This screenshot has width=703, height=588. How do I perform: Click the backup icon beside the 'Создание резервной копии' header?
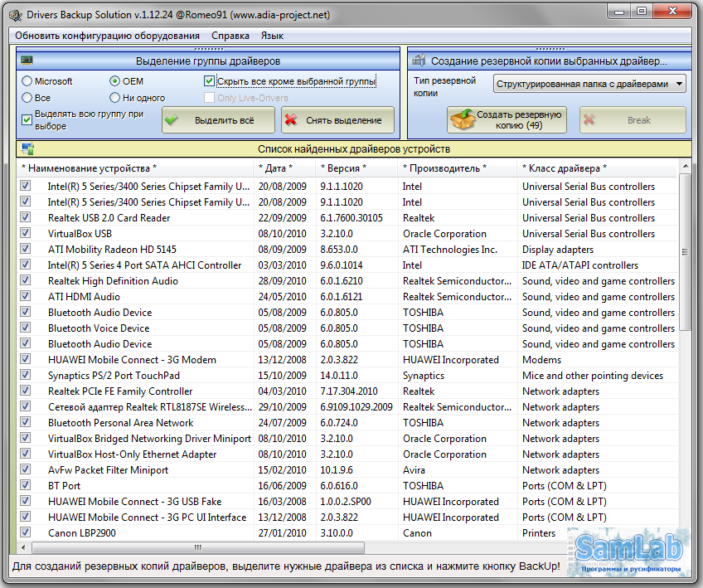click(419, 60)
